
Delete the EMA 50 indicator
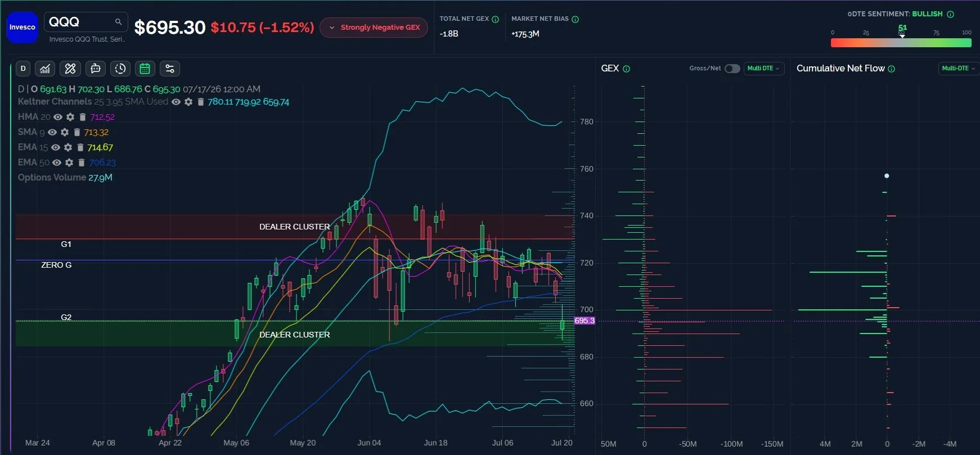[81, 163]
